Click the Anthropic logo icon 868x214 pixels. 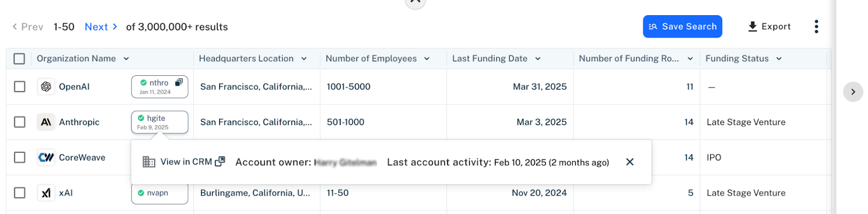46,122
